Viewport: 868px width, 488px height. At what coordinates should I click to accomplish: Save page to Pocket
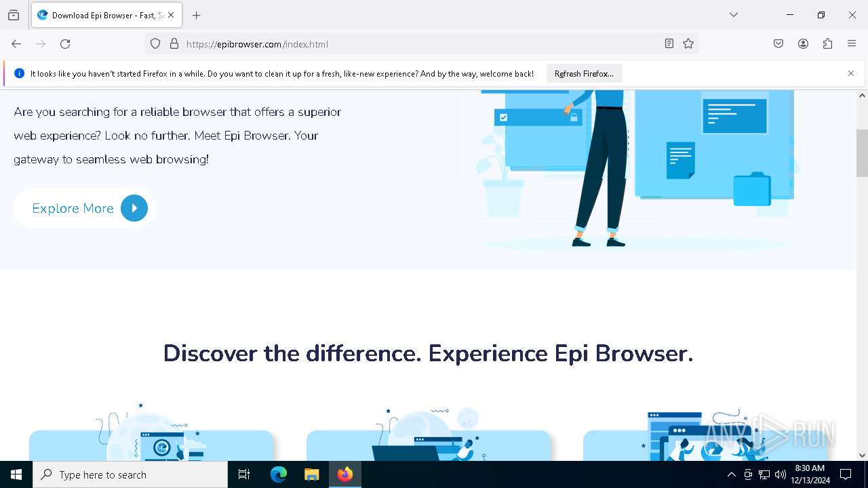pos(778,44)
